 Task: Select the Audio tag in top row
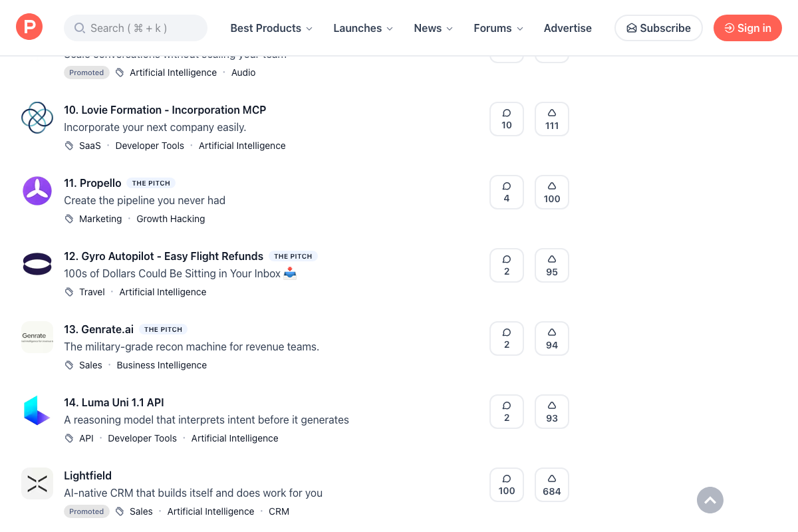(243, 72)
